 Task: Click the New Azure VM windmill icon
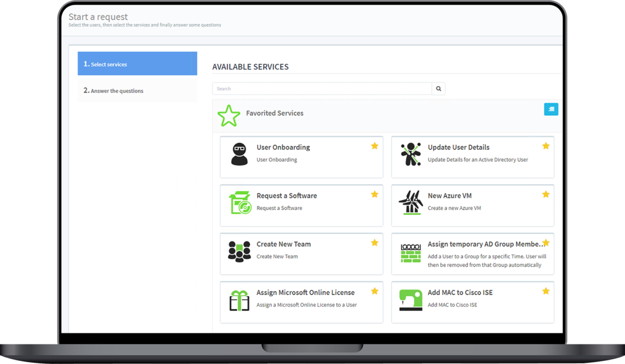click(410, 202)
